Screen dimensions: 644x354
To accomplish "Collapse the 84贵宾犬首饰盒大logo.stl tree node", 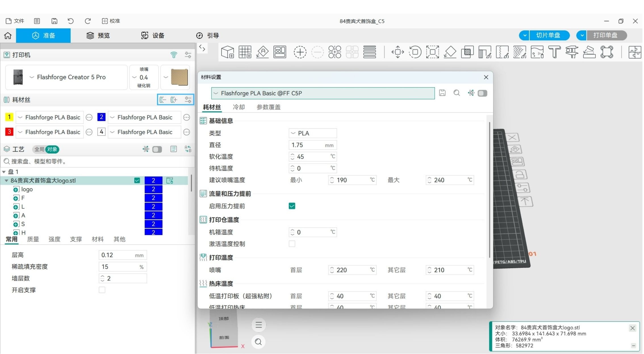I will [6, 181].
